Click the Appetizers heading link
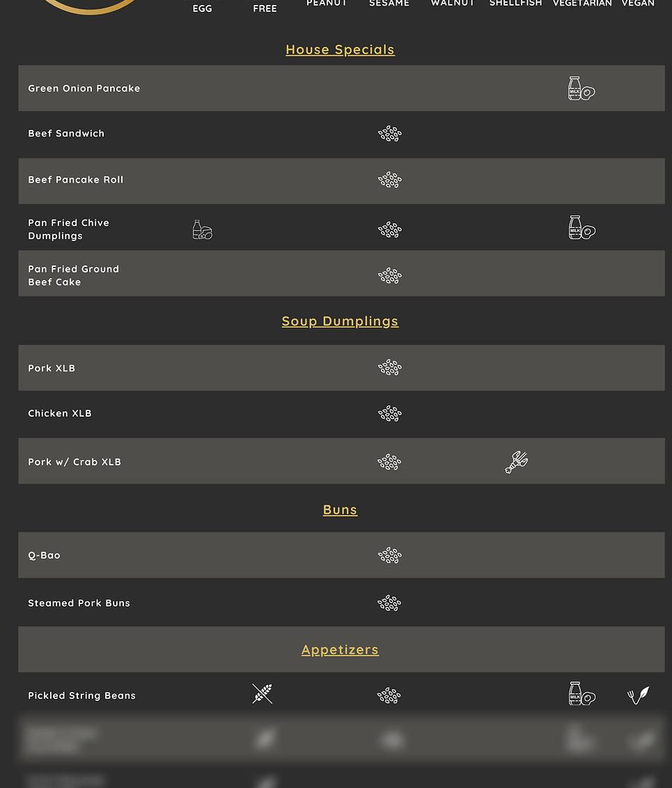This screenshot has width=672, height=788. pyautogui.click(x=340, y=649)
